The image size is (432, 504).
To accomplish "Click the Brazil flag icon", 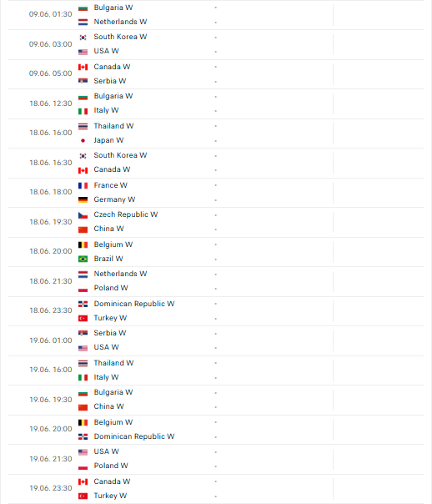I will click(x=83, y=259).
